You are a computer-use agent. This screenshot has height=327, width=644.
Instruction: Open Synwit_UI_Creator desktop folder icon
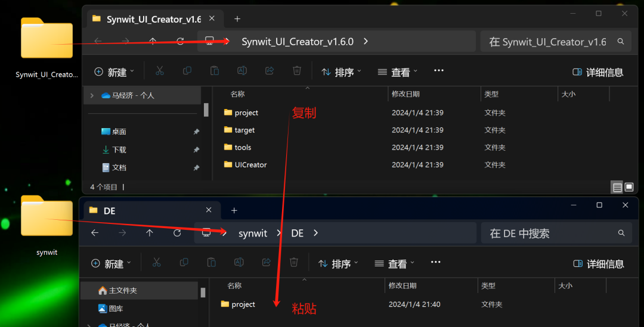point(47,38)
